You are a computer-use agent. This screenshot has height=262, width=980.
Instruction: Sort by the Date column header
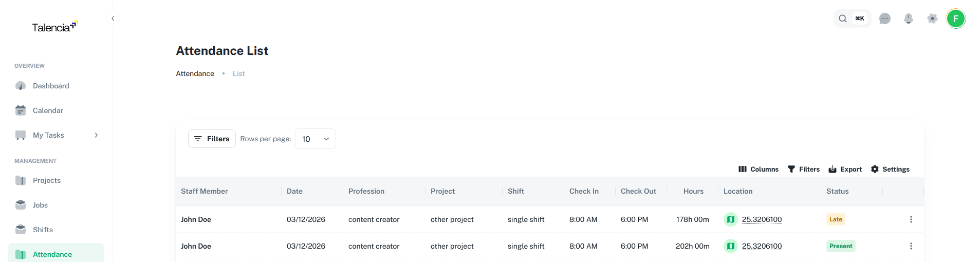(x=294, y=191)
